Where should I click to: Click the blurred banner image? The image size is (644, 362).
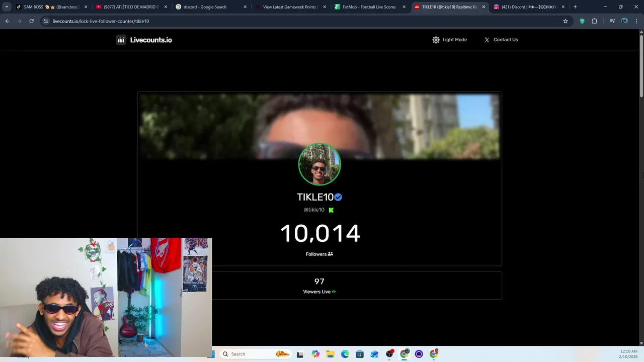click(x=319, y=126)
